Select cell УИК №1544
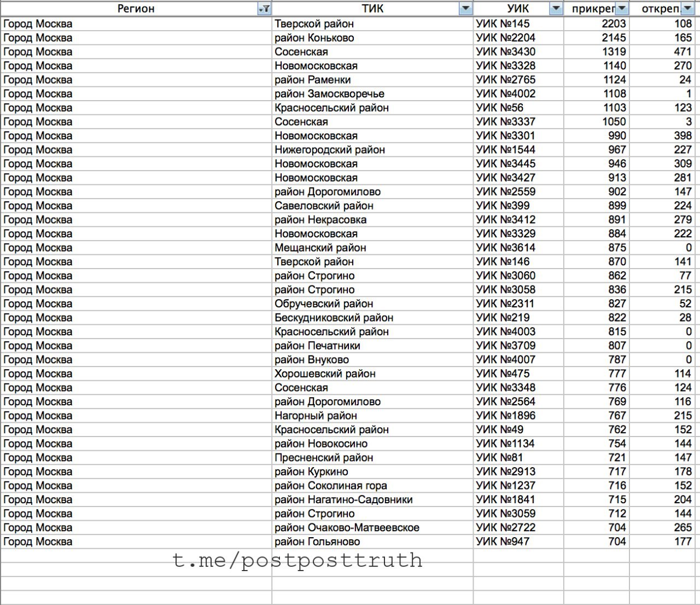Image resolution: width=700 pixels, height=605 pixels. point(518,149)
